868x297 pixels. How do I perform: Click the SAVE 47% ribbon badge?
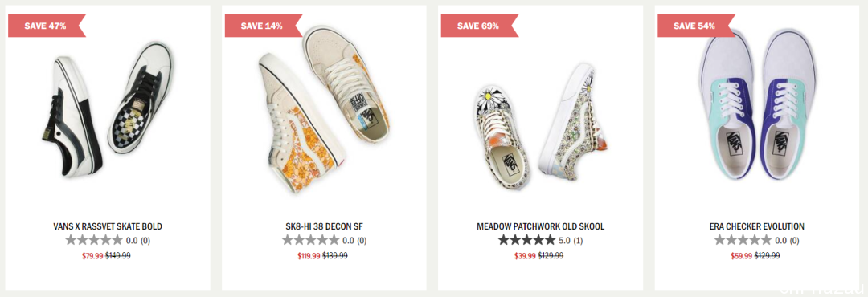coord(47,26)
